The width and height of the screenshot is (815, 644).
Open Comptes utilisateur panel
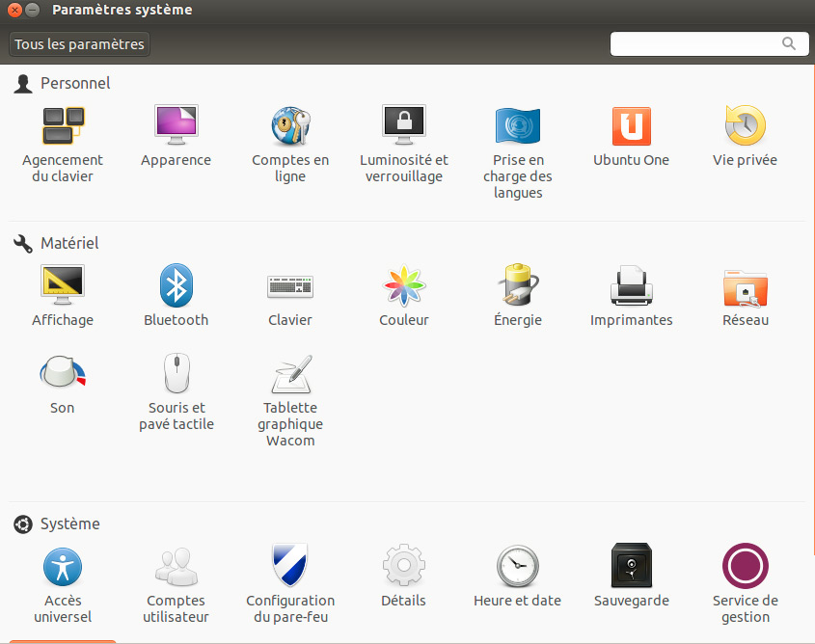[177, 585]
